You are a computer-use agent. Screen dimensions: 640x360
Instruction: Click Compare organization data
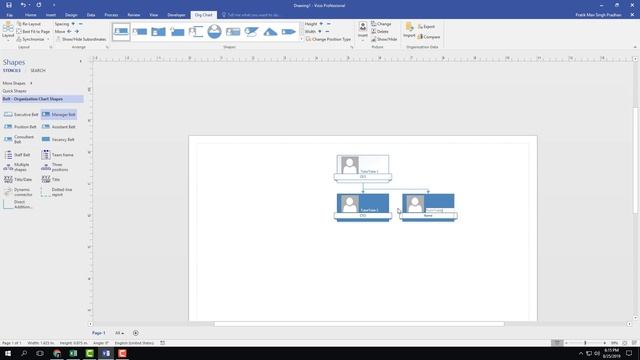click(x=428, y=37)
